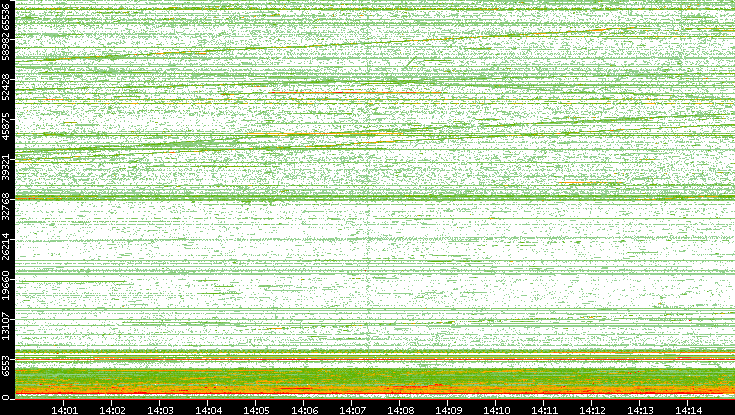Click the 14:13 time tick label
The image size is (735, 415).
pyautogui.click(x=640, y=411)
